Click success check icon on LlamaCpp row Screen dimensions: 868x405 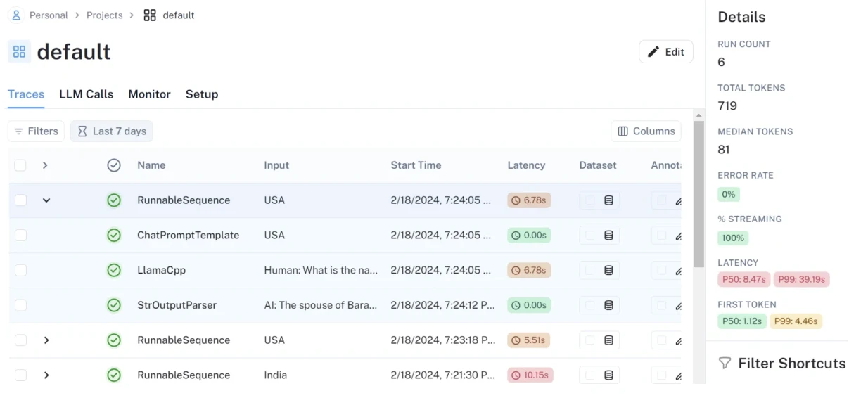[x=114, y=270]
